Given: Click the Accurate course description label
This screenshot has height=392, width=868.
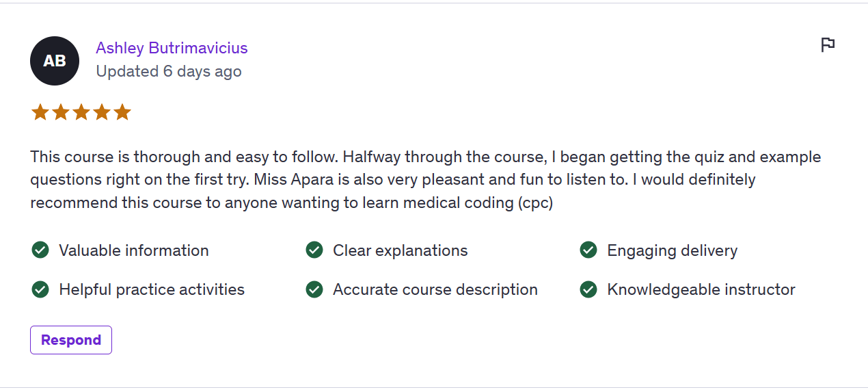Looking at the screenshot, I should (x=435, y=289).
